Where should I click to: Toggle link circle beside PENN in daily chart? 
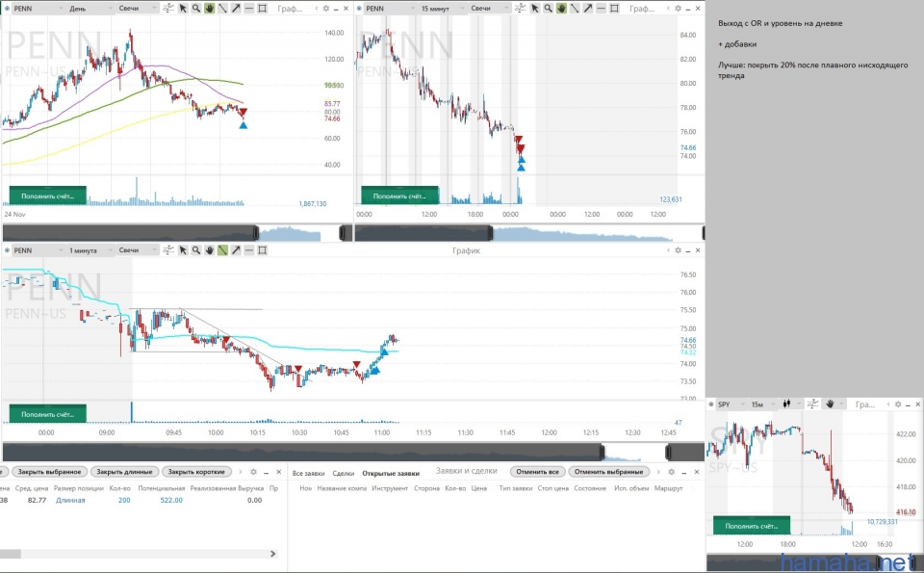coord(7,9)
